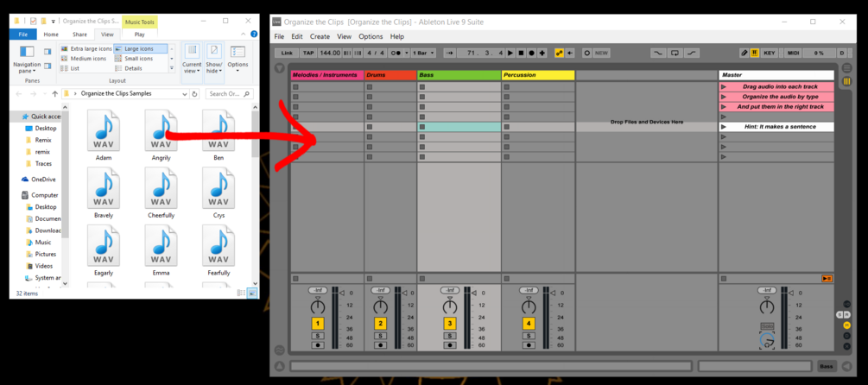This screenshot has width=868, height=385.
Task: Select the Angrily WAV file
Action: click(x=161, y=135)
